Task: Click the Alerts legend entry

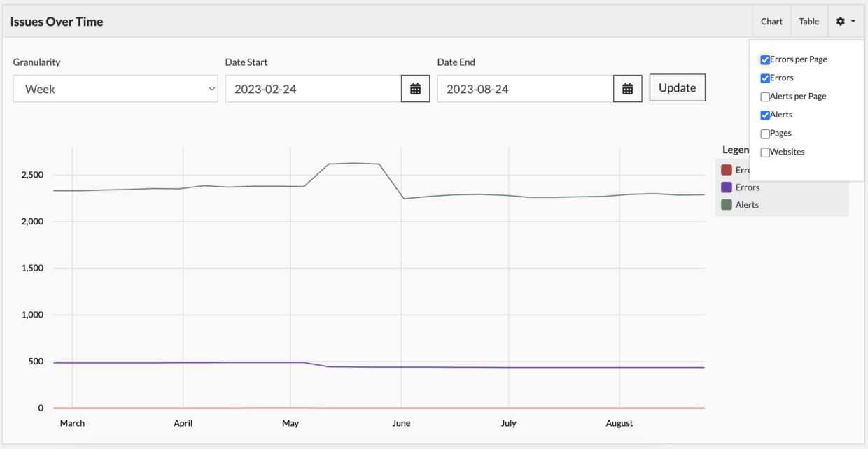Action: click(745, 204)
